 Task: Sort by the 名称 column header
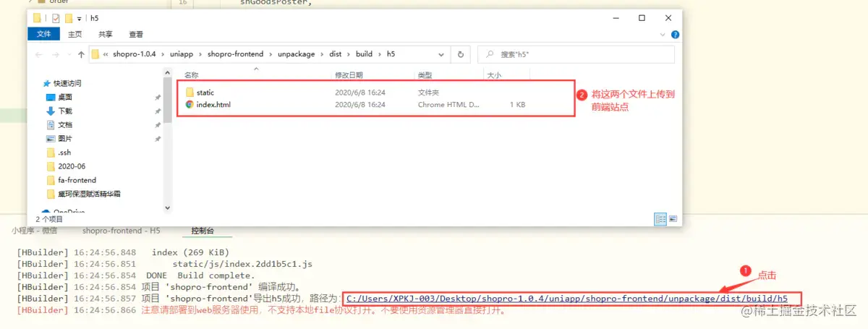pyautogui.click(x=191, y=75)
